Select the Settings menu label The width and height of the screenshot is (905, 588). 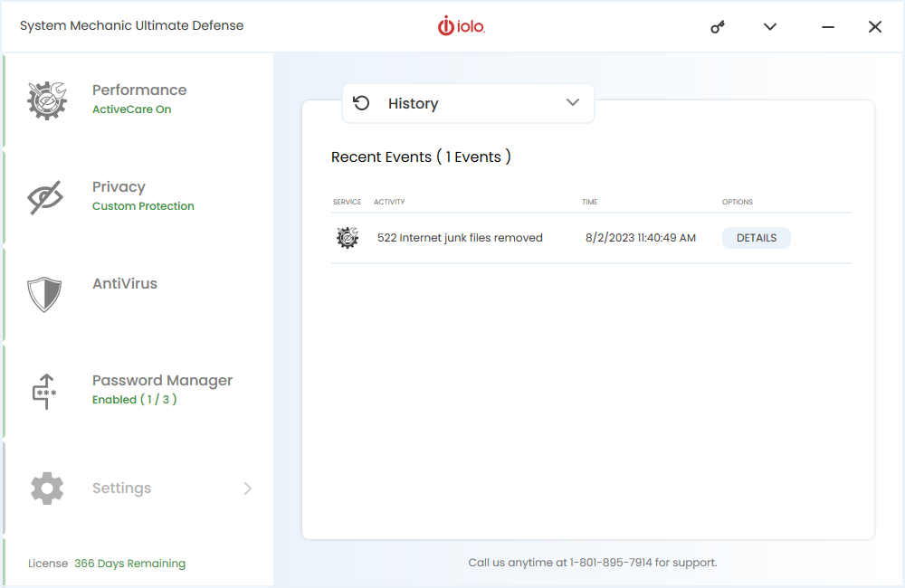pos(122,488)
